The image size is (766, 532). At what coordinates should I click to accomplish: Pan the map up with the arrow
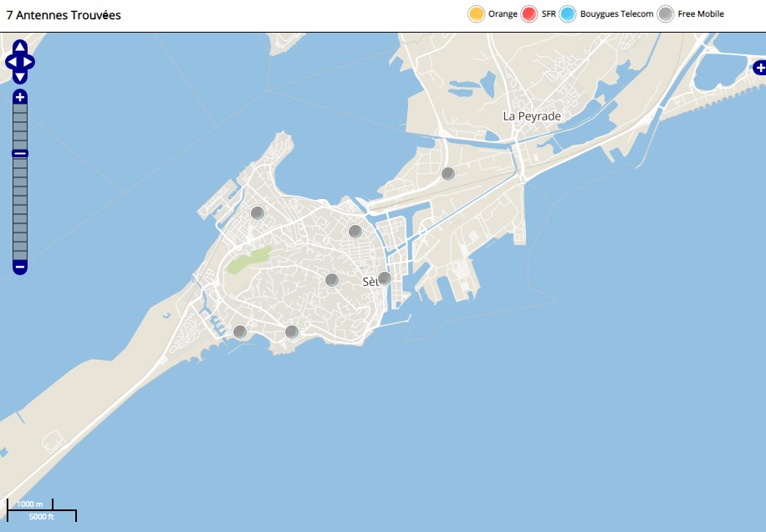[19, 47]
